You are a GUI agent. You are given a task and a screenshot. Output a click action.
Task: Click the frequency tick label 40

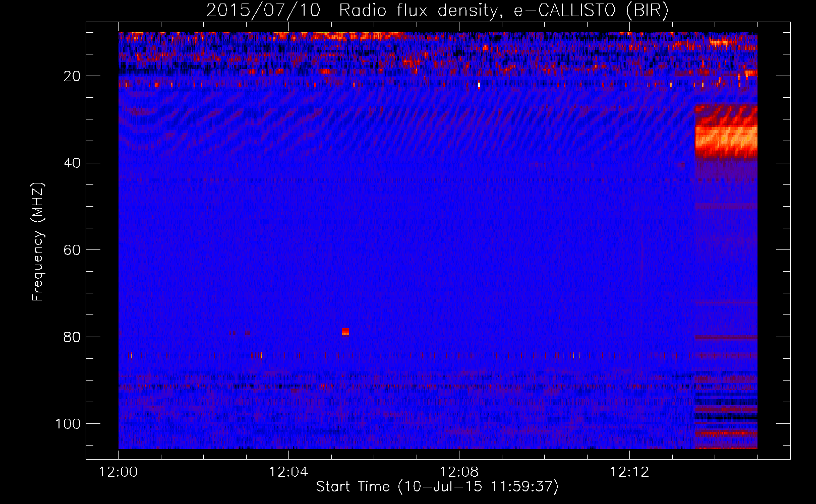click(x=73, y=163)
